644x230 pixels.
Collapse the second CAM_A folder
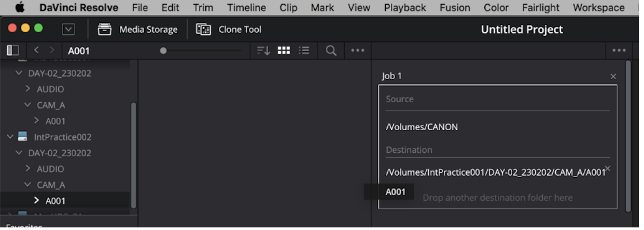coord(27,184)
